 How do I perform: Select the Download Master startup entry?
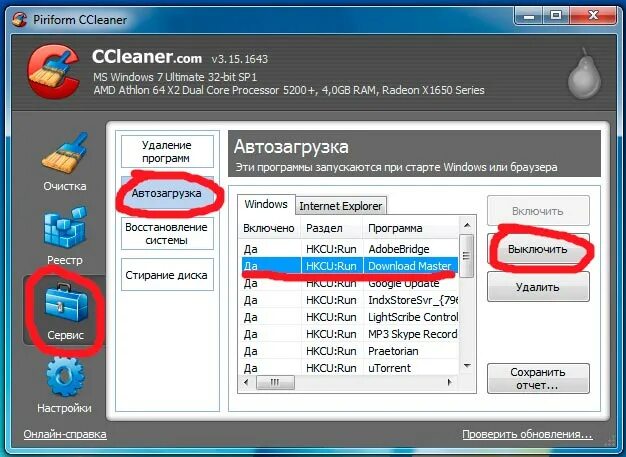[x=348, y=266]
